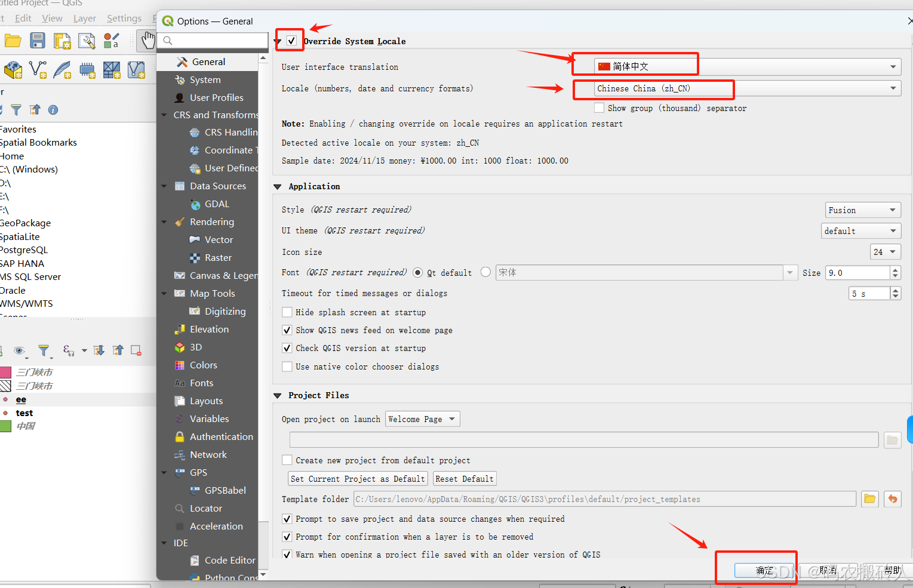Open the Layers panel map themes eye icon
This screenshot has width=913, height=588.
pyautogui.click(x=20, y=350)
